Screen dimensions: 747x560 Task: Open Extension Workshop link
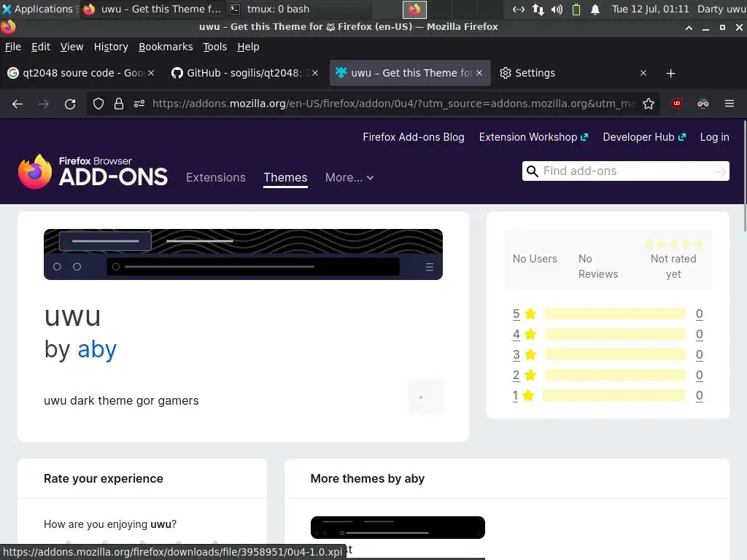pyautogui.click(x=533, y=137)
